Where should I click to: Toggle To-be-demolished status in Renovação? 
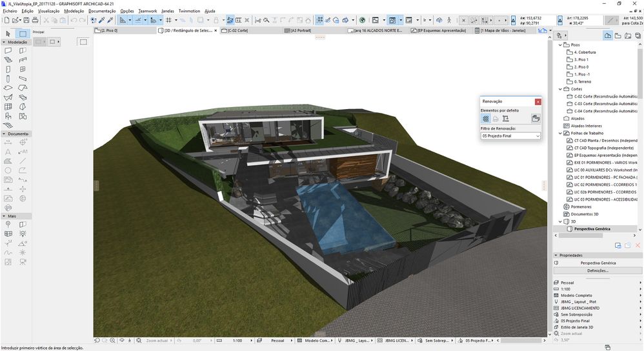[496, 119]
